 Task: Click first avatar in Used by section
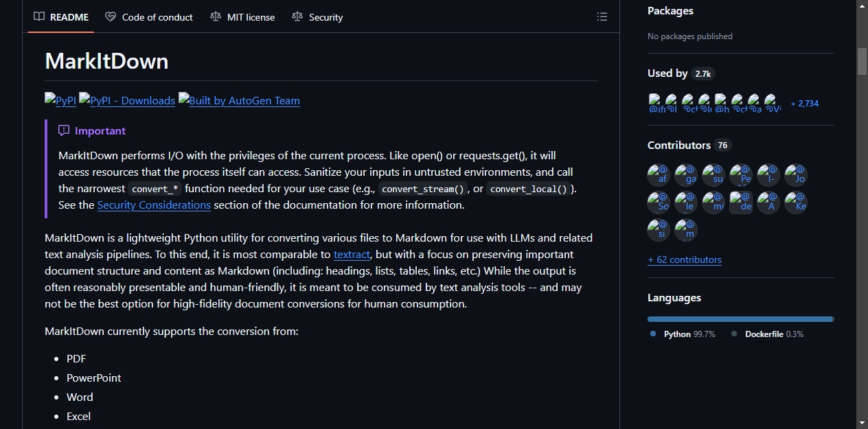[654, 103]
